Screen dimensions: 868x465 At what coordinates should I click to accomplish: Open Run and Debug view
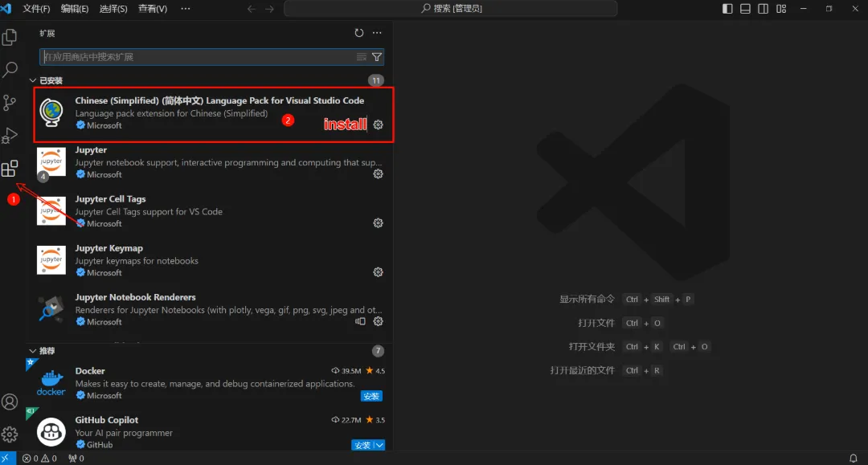click(x=10, y=136)
